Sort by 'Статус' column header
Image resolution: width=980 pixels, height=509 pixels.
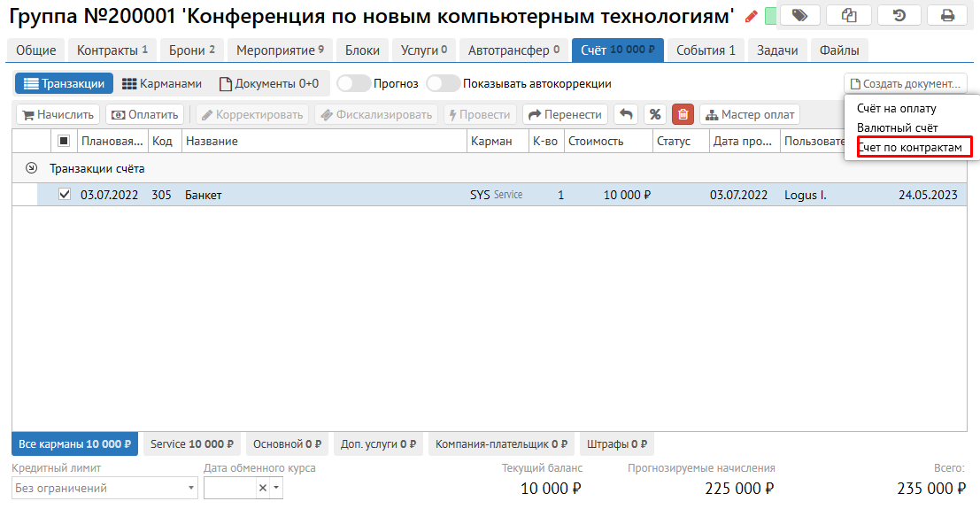(681, 141)
